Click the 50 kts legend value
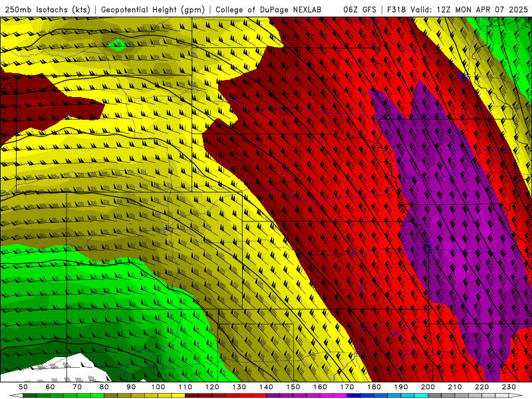The image size is (532, 399). [23, 387]
